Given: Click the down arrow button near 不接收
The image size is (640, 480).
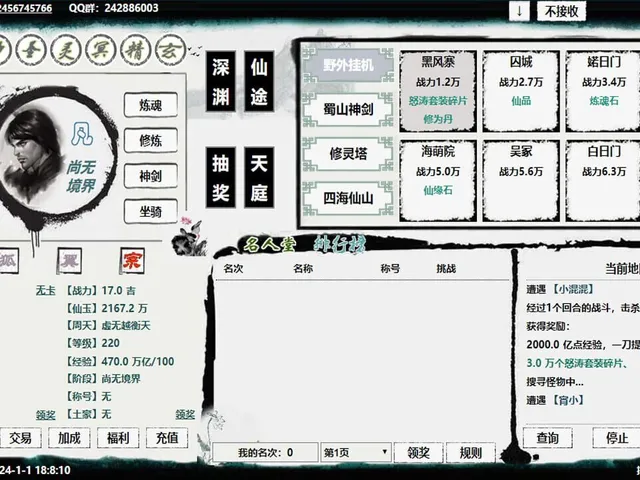Looking at the screenshot, I should point(519,11).
